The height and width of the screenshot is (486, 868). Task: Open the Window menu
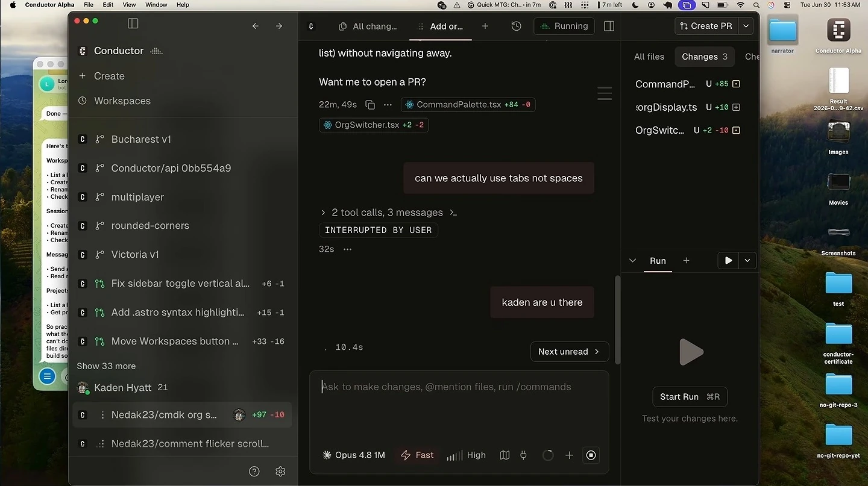[156, 5]
